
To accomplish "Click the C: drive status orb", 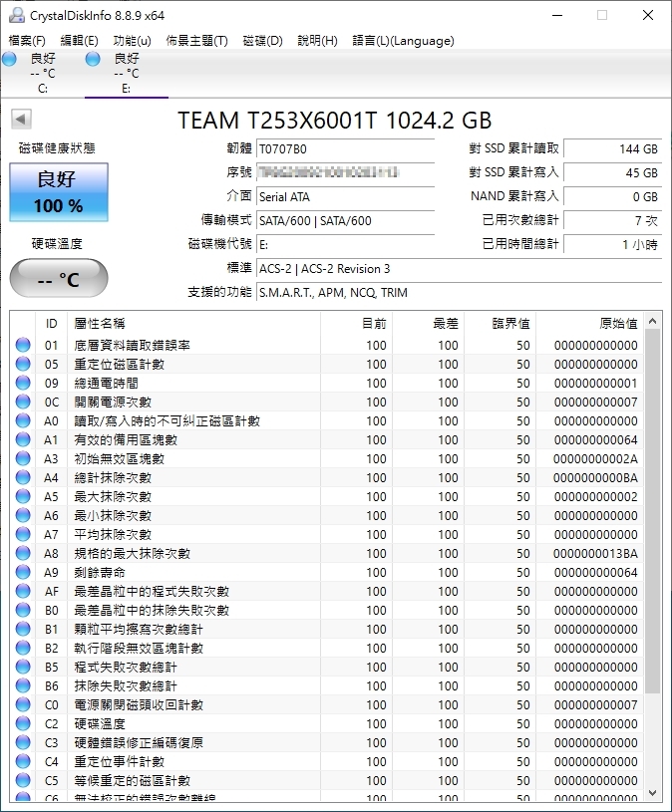I will tap(9, 59).
